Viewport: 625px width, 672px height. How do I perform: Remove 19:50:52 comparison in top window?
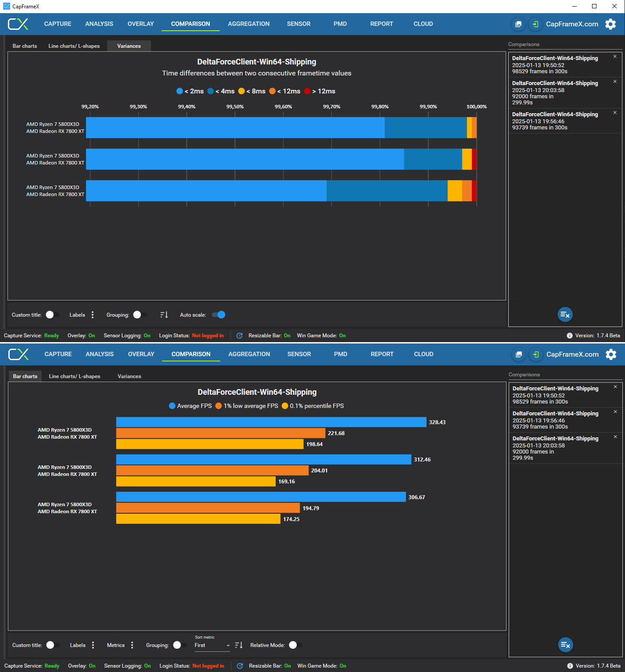coord(615,57)
